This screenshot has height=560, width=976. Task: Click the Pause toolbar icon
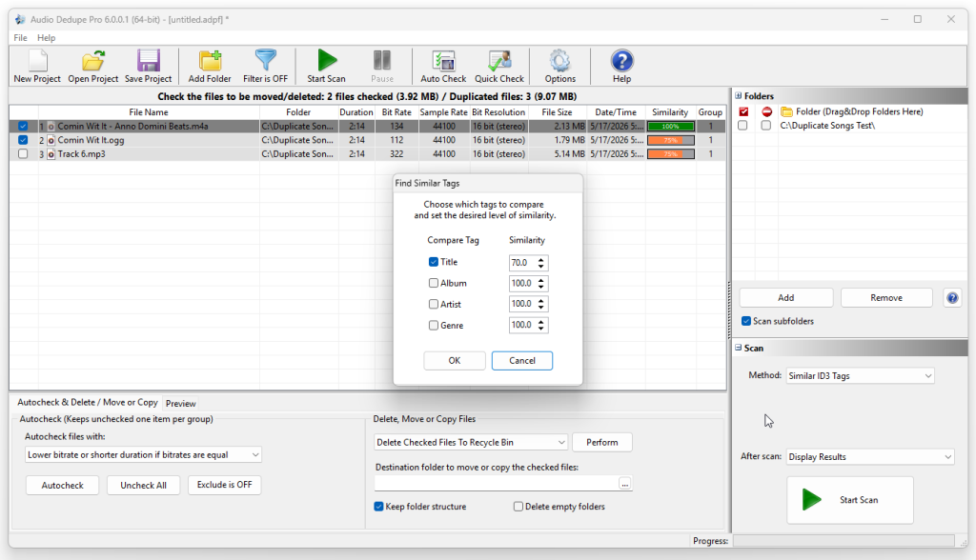pos(382,61)
